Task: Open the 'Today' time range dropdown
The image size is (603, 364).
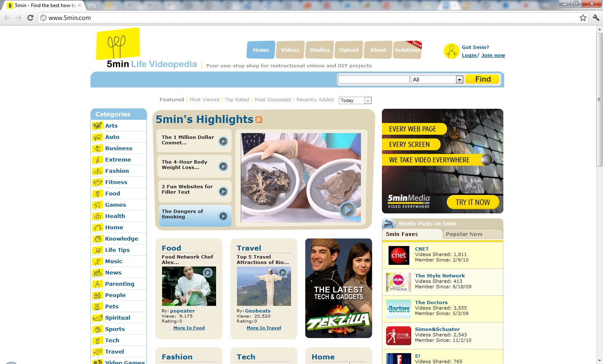Action: 355,100
